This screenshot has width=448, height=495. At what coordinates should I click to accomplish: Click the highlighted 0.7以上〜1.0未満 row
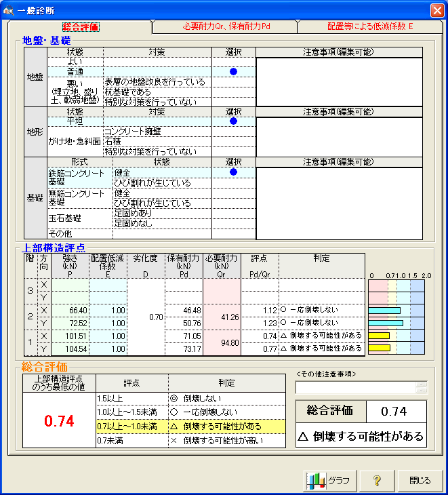191,427
